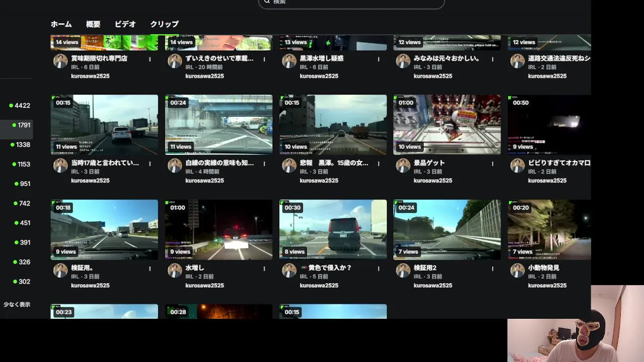Play the 当時17歳と言われてい clip thumbnail
This screenshot has width=644, height=362.
pos(104,125)
